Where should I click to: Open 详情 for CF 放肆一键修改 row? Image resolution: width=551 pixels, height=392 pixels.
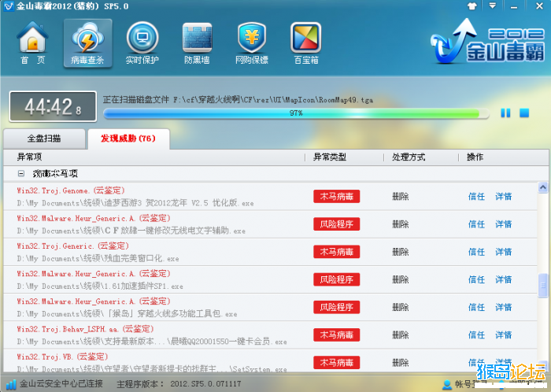click(x=504, y=224)
